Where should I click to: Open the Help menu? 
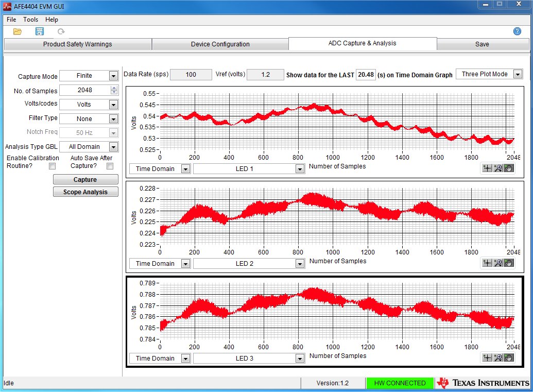[51, 20]
